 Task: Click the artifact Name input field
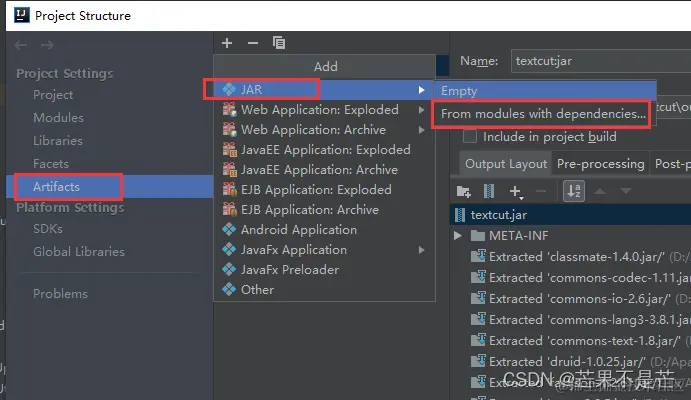tap(601, 61)
